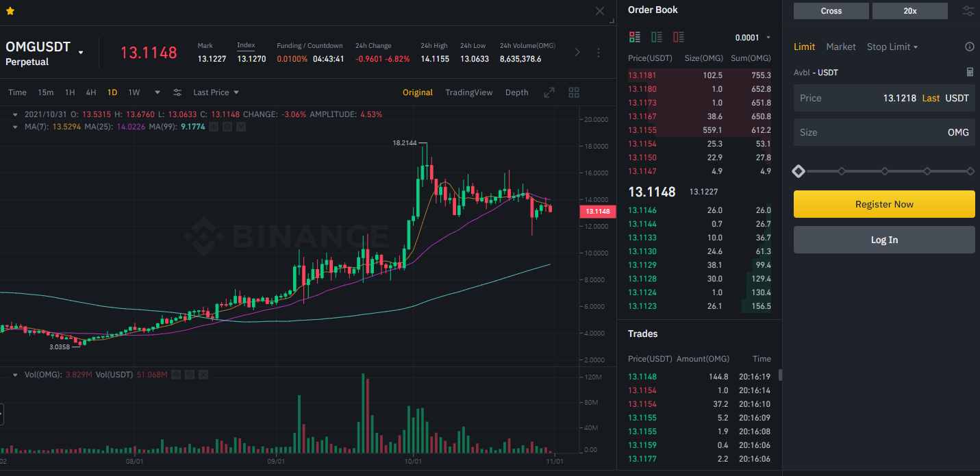Open the Last Price dropdown
The height and width of the screenshot is (476, 980).
[216, 92]
